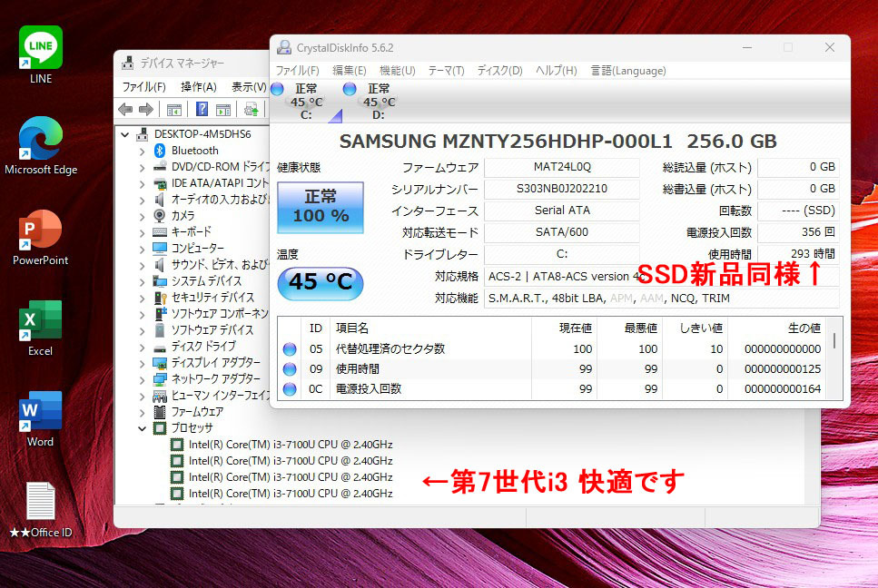Click the blue status dot for attribute 05

tap(290, 349)
